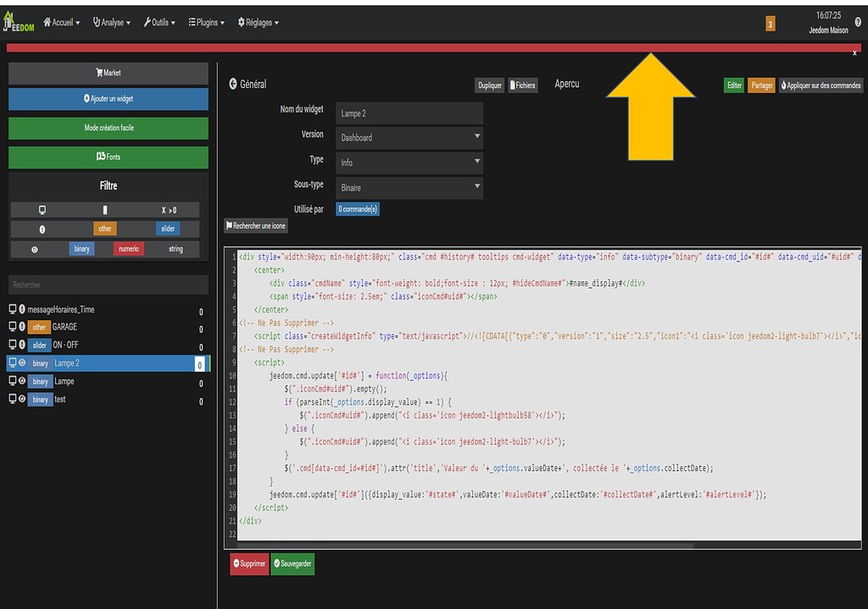Filter widgets by mobile icon
This screenshot has height=609, width=868.
point(105,210)
